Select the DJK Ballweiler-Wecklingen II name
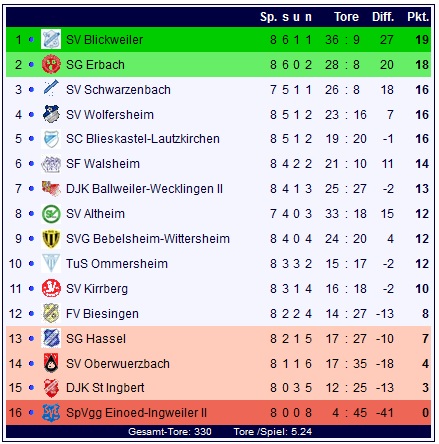Image resolution: width=439 pixels, height=444 pixels. (144, 189)
